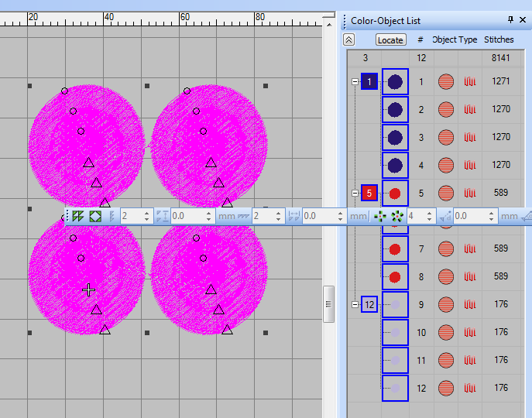
Task: Click the Locate button
Action: coord(391,39)
